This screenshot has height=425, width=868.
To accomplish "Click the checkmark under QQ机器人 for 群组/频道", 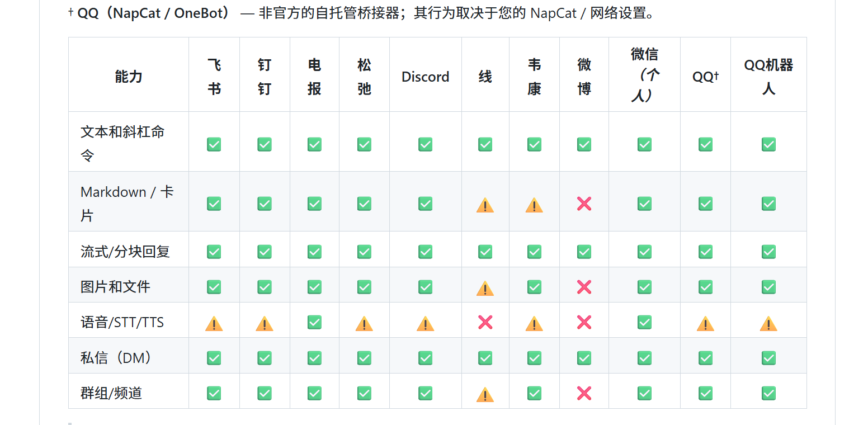I will 768,393.
